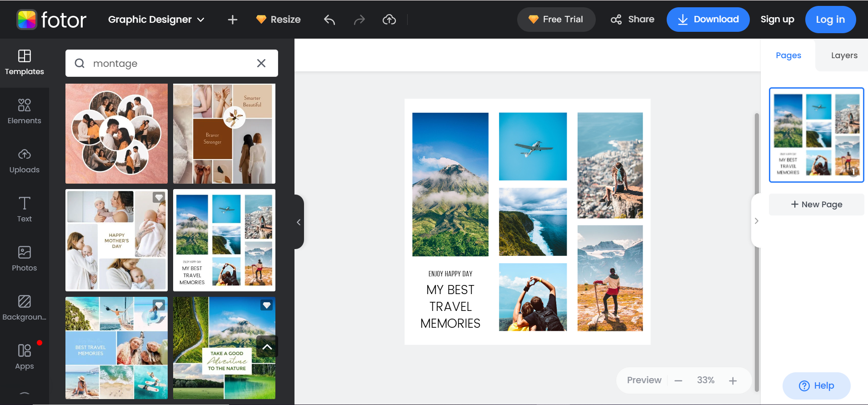Select the hiker with red pants photo
Screen dimensions: 868x405
click(610, 278)
